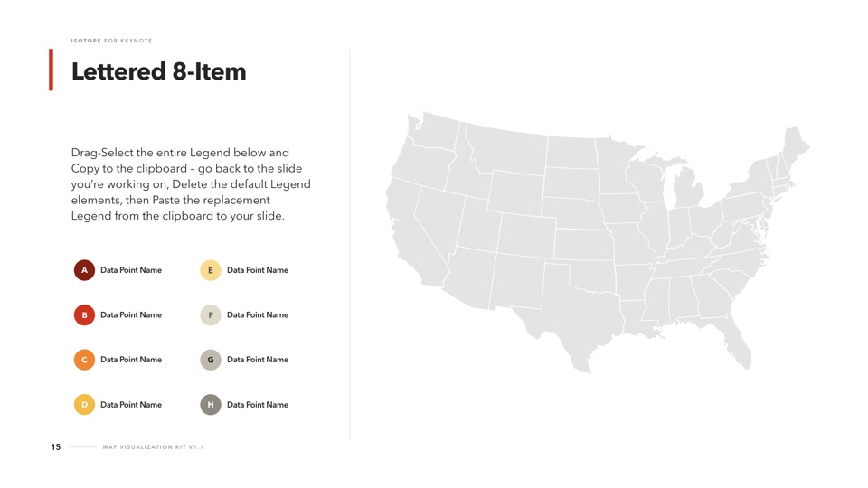Image resolution: width=868 pixels, height=488 pixels.
Task: Click the "ISOTOPE FOR KEYNOTE" header text
Action: (x=112, y=41)
